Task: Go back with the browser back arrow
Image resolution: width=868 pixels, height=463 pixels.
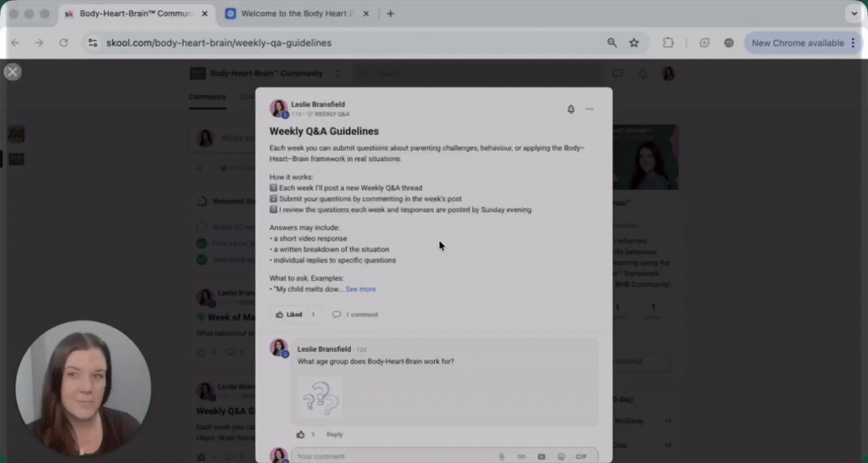Action: tap(15, 42)
